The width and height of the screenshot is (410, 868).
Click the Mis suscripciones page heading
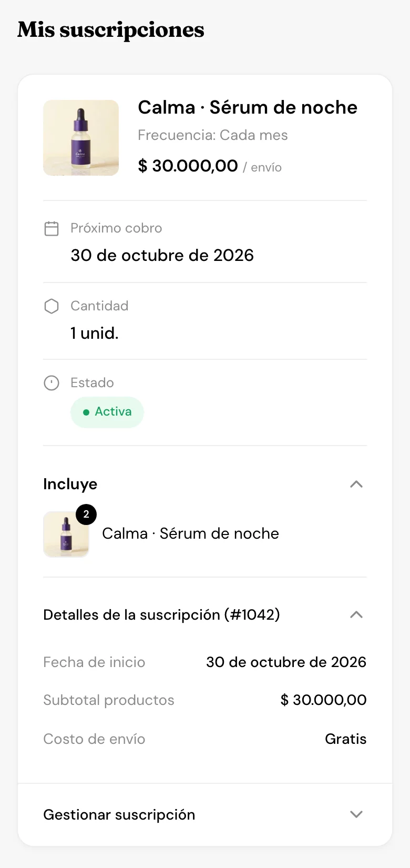(111, 29)
